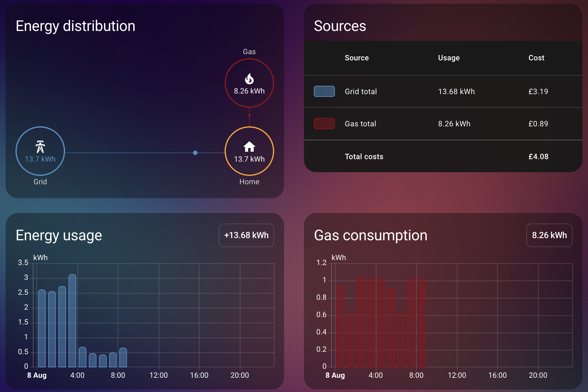The width and height of the screenshot is (588, 392).
Task: Click the Gas total red color swatch
Action: coord(324,124)
